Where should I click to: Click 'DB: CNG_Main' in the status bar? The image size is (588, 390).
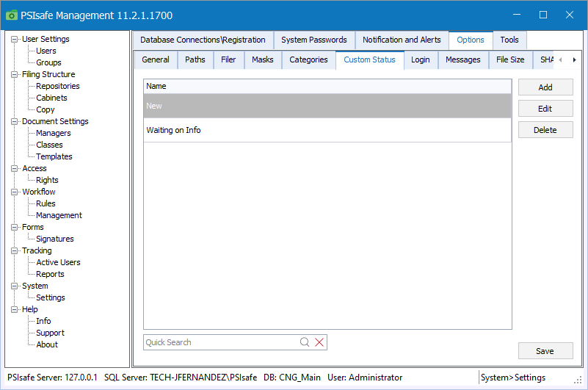coord(292,378)
